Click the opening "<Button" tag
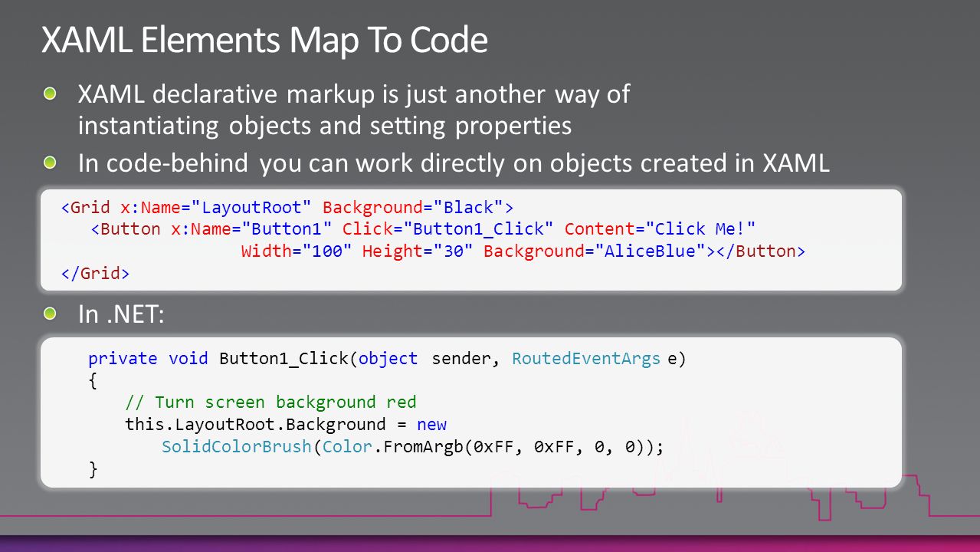 (x=126, y=229)
